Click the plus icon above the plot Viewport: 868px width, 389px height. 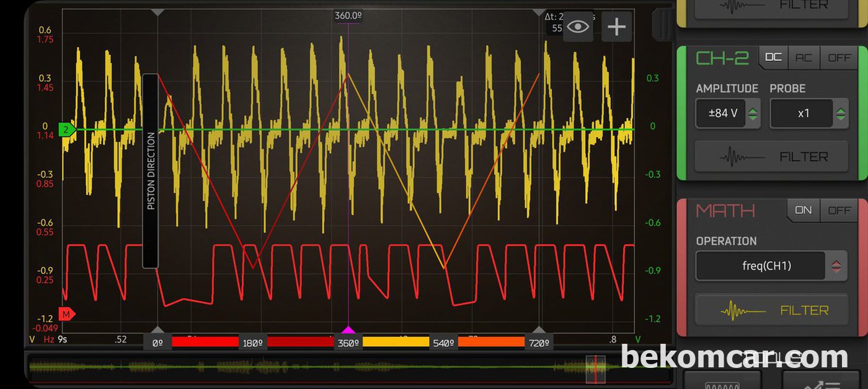click(616, 27)
